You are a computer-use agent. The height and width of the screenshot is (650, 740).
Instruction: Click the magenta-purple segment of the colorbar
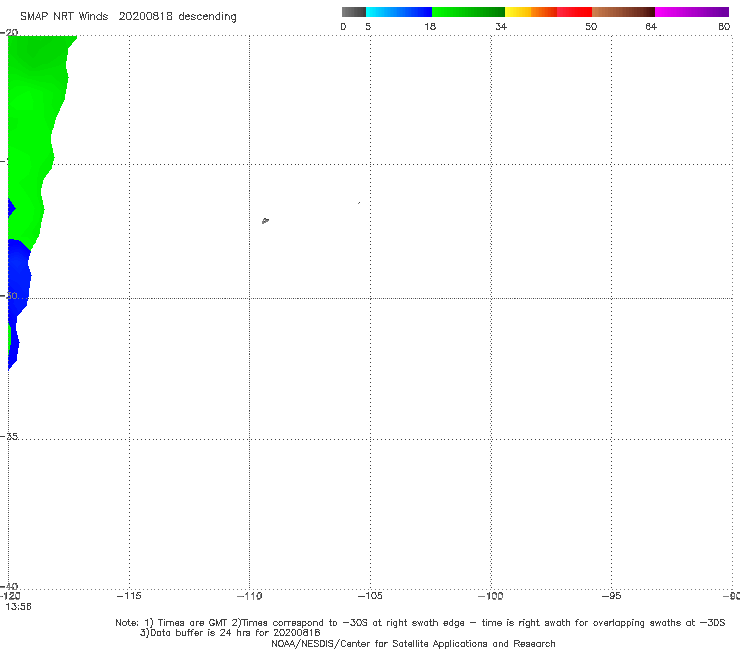tap(692, 12)
